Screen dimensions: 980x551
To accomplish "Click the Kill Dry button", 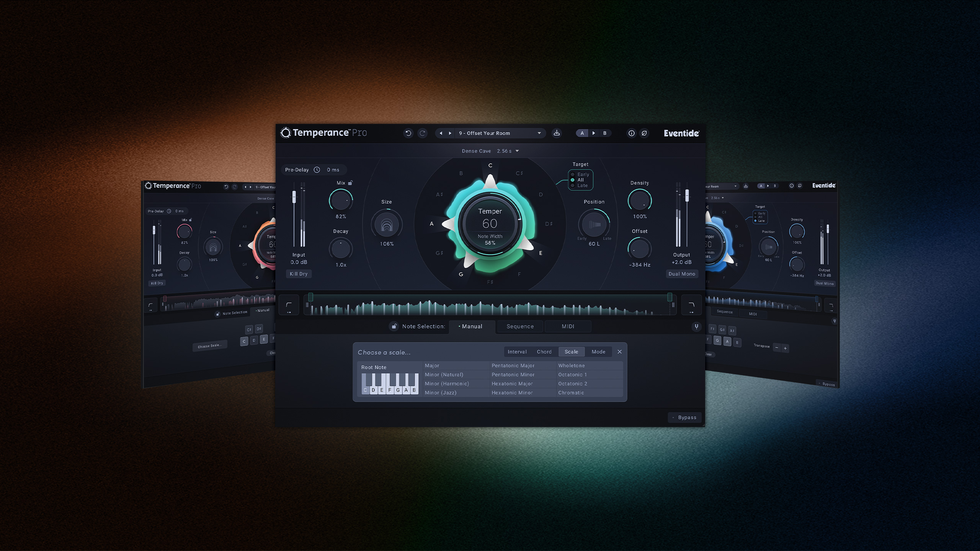I will (299, 274).
